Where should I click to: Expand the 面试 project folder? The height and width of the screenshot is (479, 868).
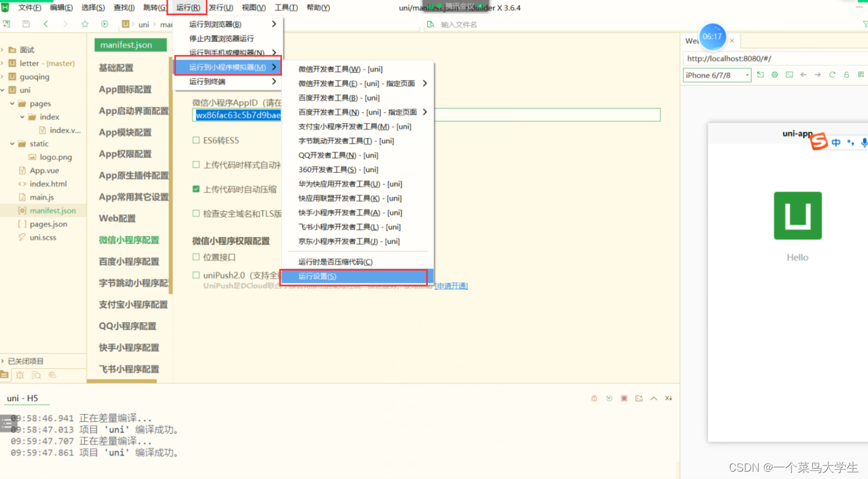tap(4, 50)
